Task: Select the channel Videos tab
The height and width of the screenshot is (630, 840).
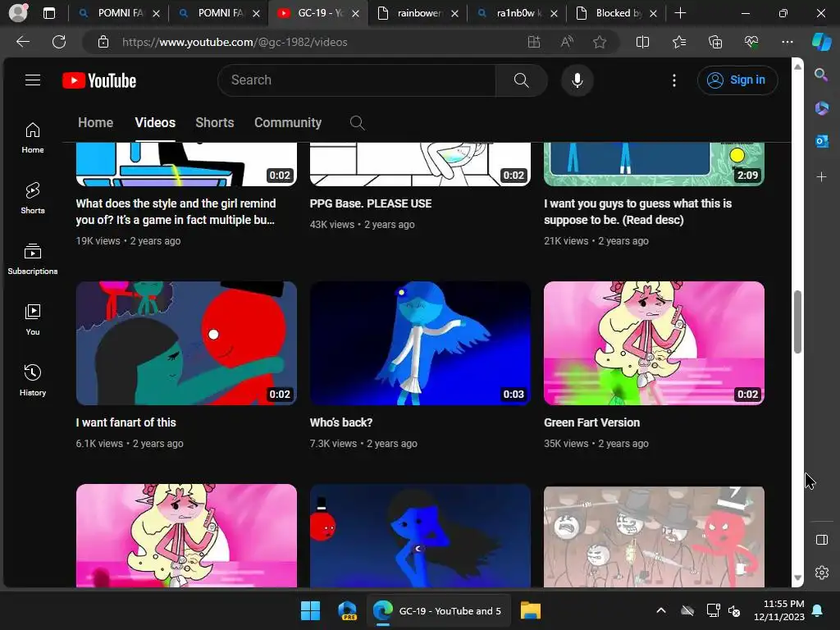Action: tap(155, 123)
